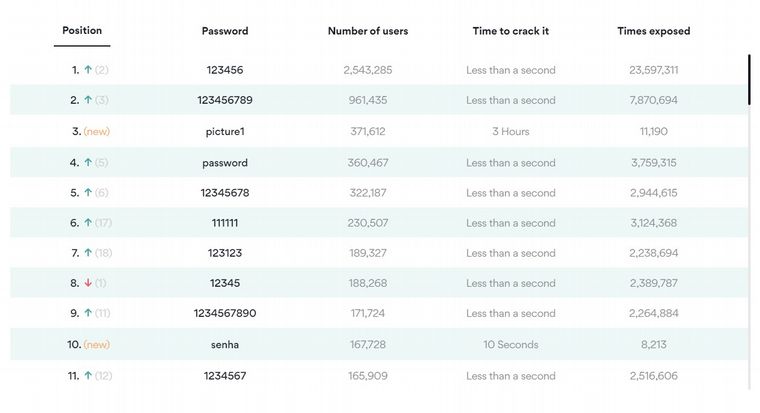
Task: Click the orange (new) label for senha
Action: (97, 345)
